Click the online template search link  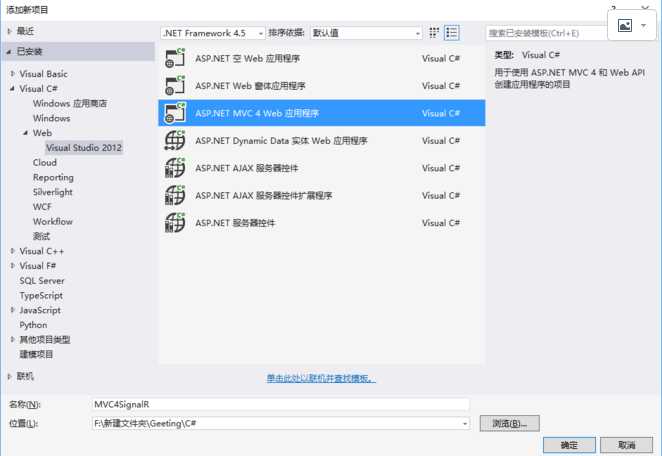click(321, 378)
